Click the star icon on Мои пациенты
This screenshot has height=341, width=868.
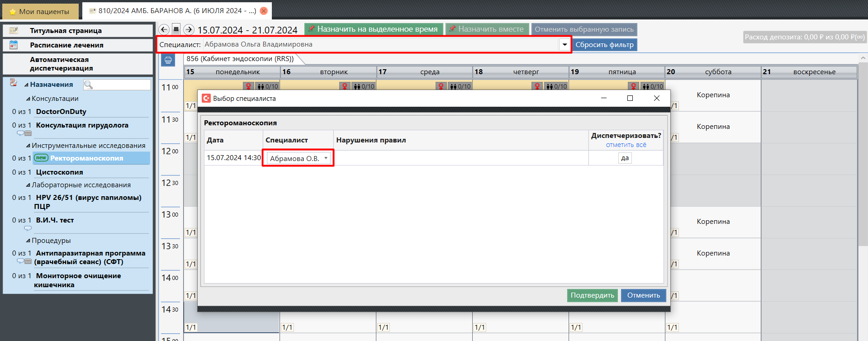[x=13, y=12]
